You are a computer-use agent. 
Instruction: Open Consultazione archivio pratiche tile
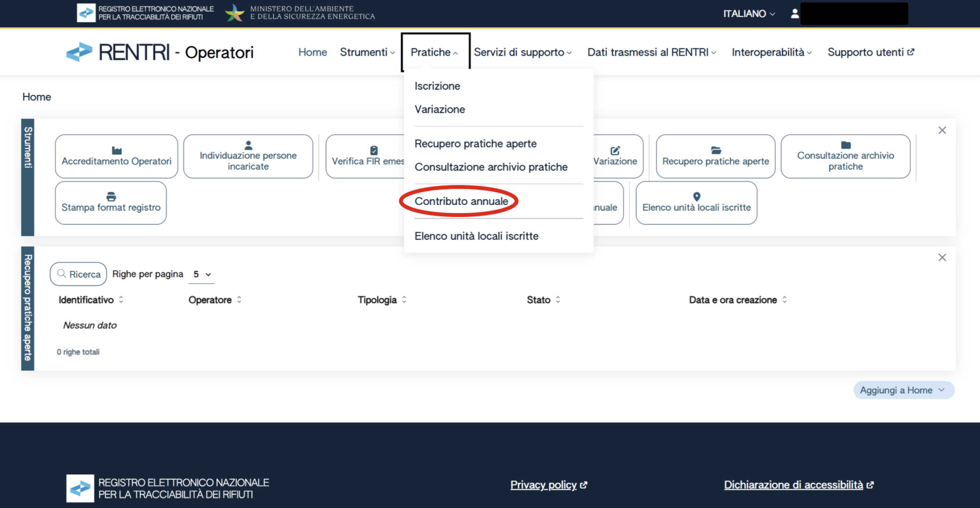tap(845, 156)
